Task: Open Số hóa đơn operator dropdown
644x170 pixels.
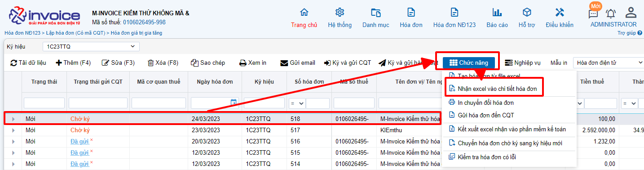Action: coord(297,103)
